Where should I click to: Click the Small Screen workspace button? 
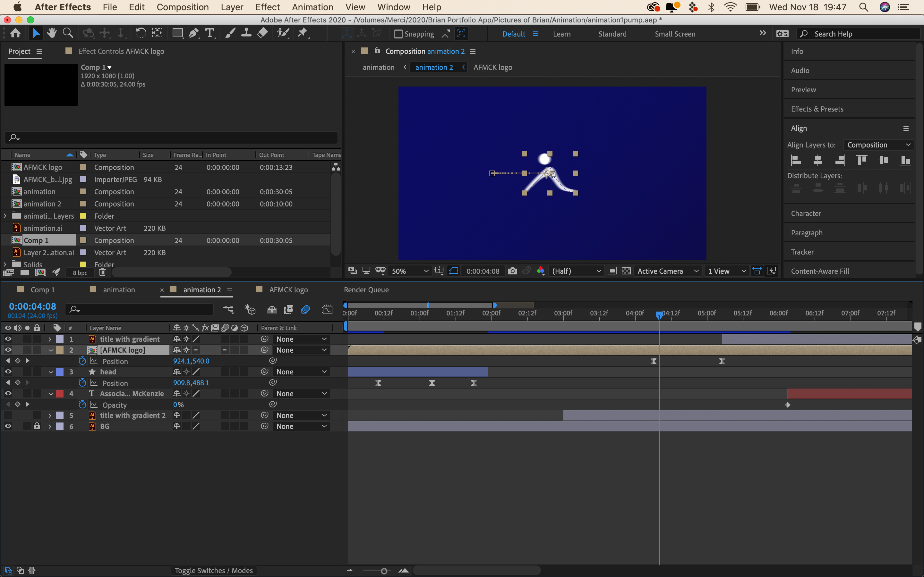674,34
